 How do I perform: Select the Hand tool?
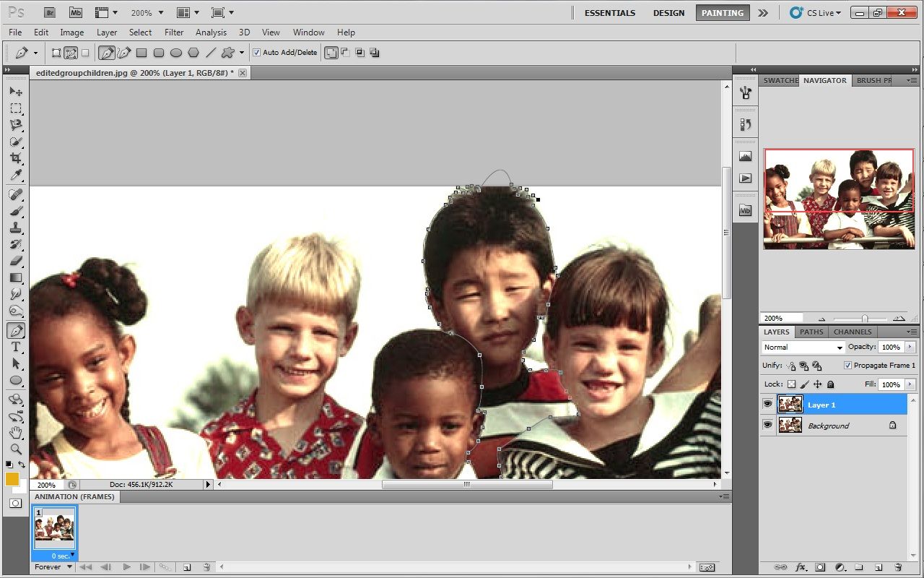16,432
